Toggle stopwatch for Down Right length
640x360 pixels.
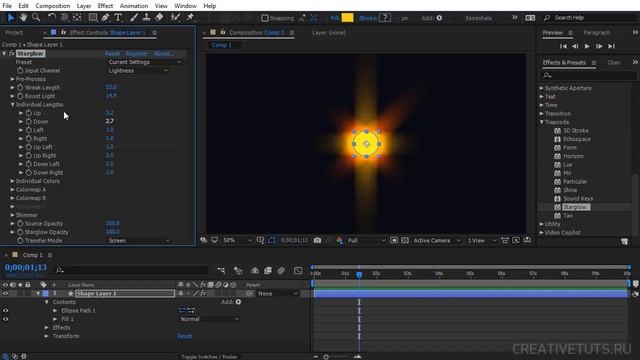[29, 172]
